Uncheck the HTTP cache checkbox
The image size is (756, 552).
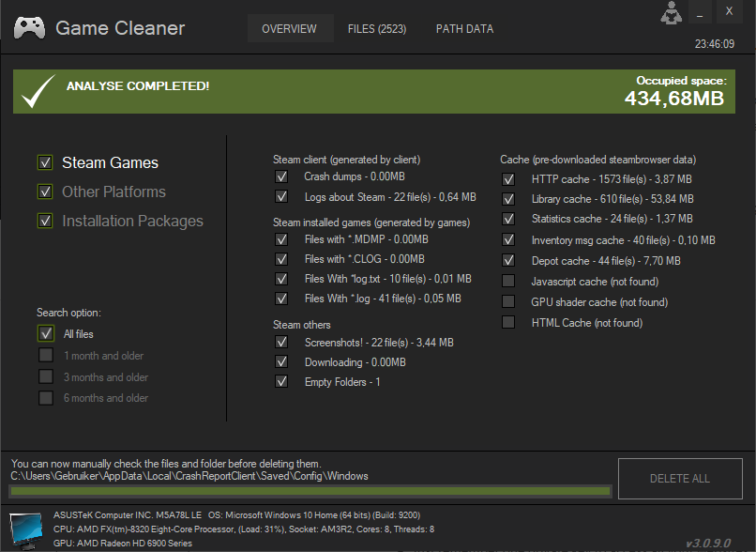coord(508,179)
